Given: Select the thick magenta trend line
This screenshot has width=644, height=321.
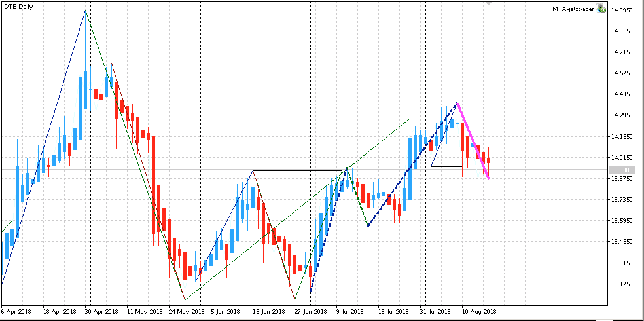Looking at the screenshot, I should [x=473, y=141].
